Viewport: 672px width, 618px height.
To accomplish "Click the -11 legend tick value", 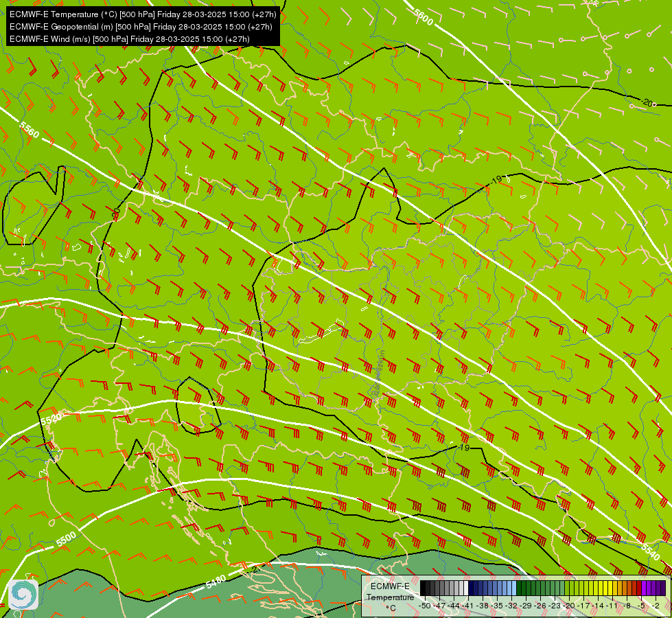I will coord(613,606).
